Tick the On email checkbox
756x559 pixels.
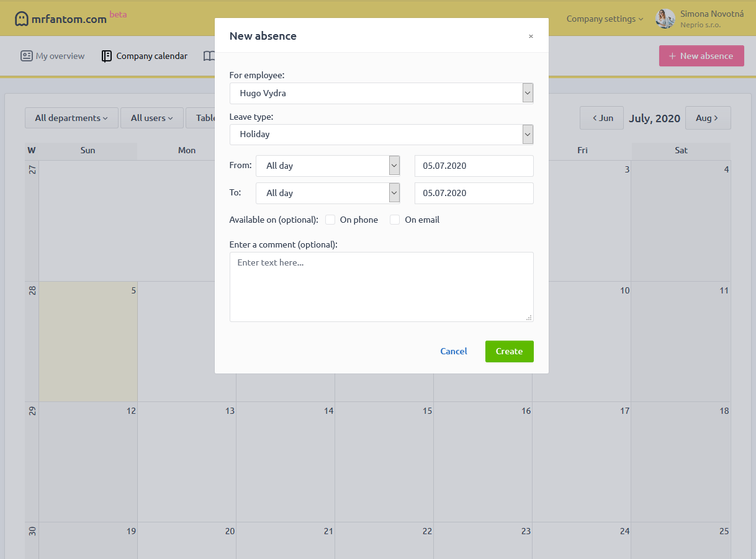coord(395,220)
